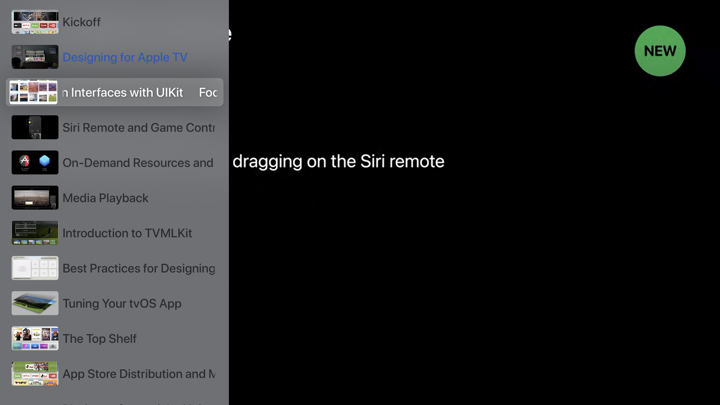Select the Media Playback thumbnail
This screenshot has height=405, width=720.
[35, 197]
